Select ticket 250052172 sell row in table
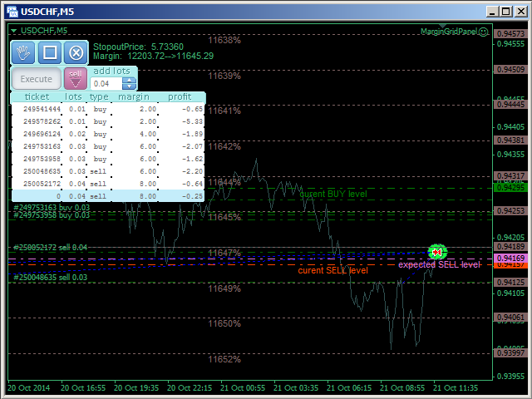 pyautogui.click(x=108, y=184)
